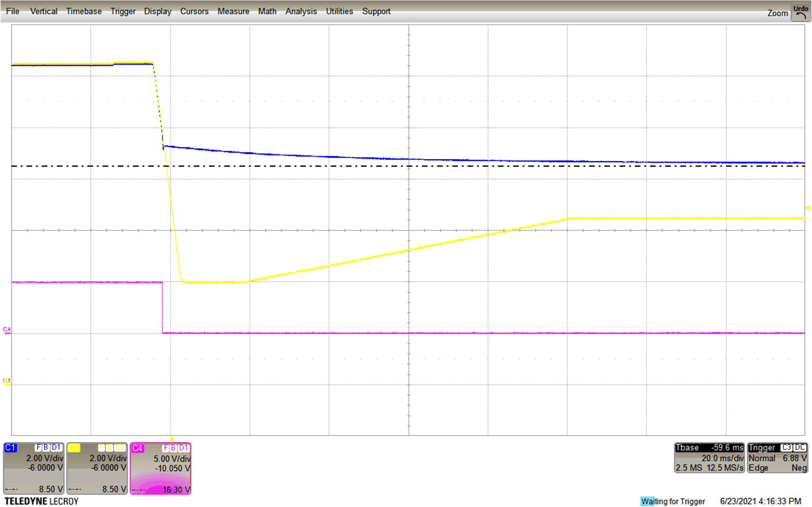
Task: Expand the Cursors menu
Action: [194, 11]
